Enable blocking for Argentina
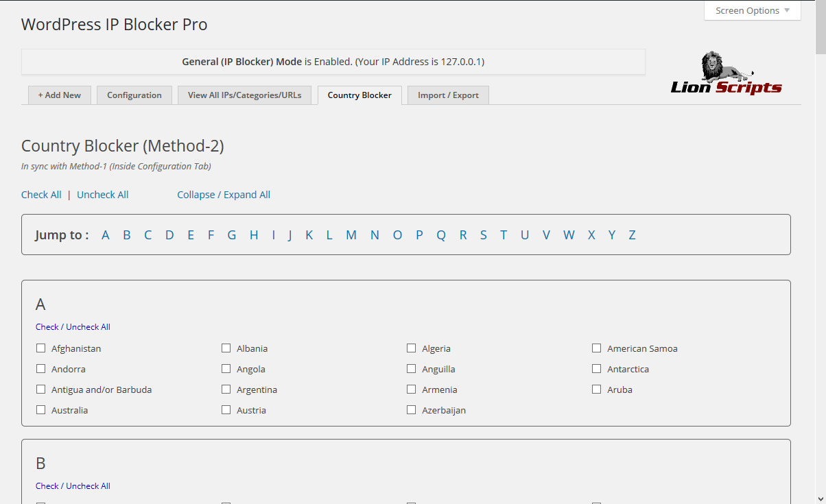Screen dimensions: 826x504 tap(226, 389)
